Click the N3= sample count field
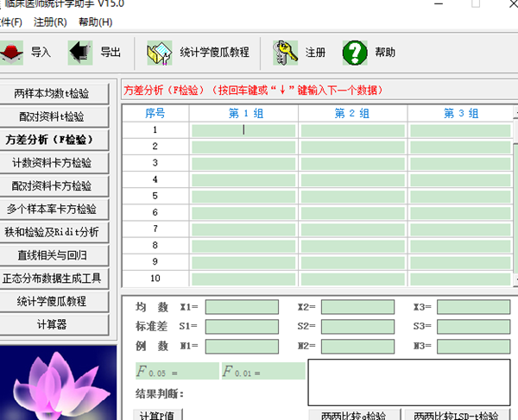Image resolution: width=518 pixels, height=420 pixels. [x=474, y=347]
